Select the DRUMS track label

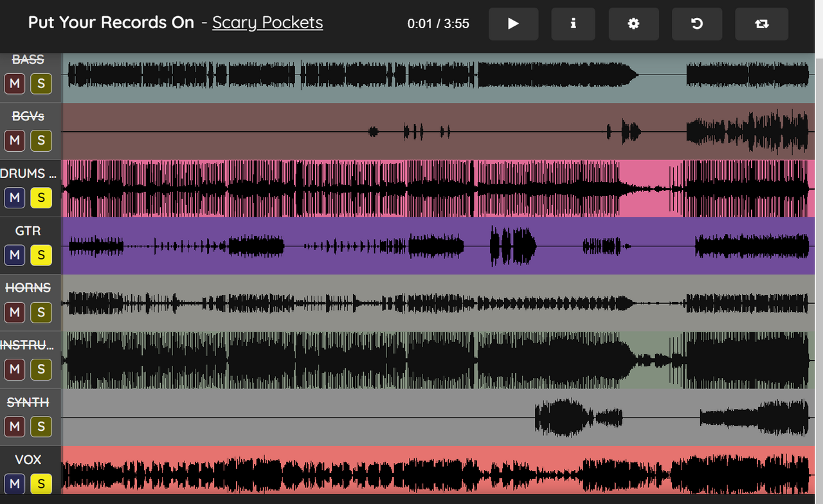click(28, 174)
